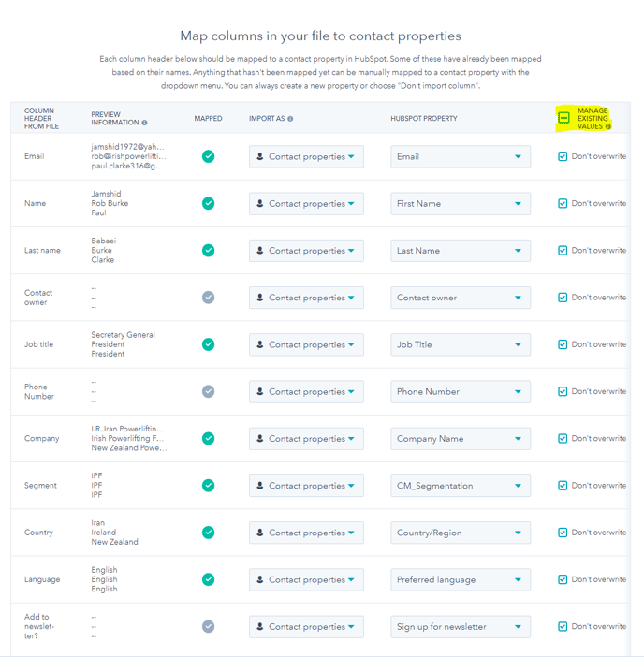Click the Manage Existing Values info icon
The height and width of the screenshot is (657, 644).
coord(607,126)
